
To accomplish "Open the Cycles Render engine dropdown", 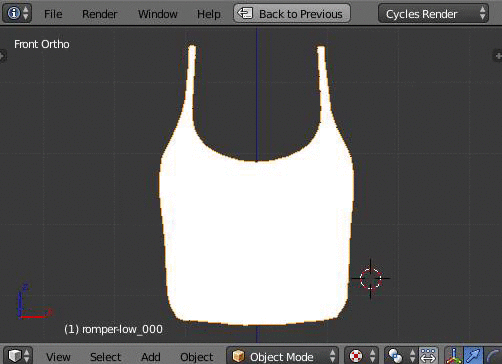I will pos(433,14).
